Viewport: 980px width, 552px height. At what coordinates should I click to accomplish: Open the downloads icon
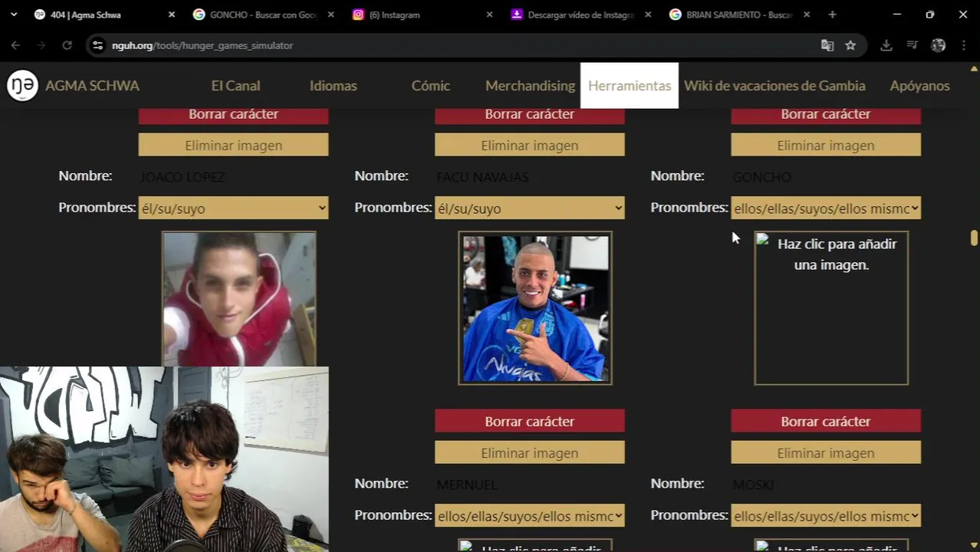click(886, 45)
